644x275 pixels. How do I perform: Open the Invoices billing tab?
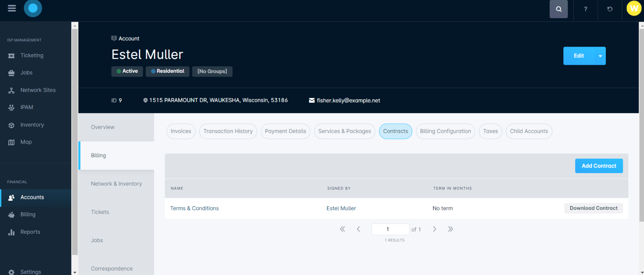click(181, 131)
